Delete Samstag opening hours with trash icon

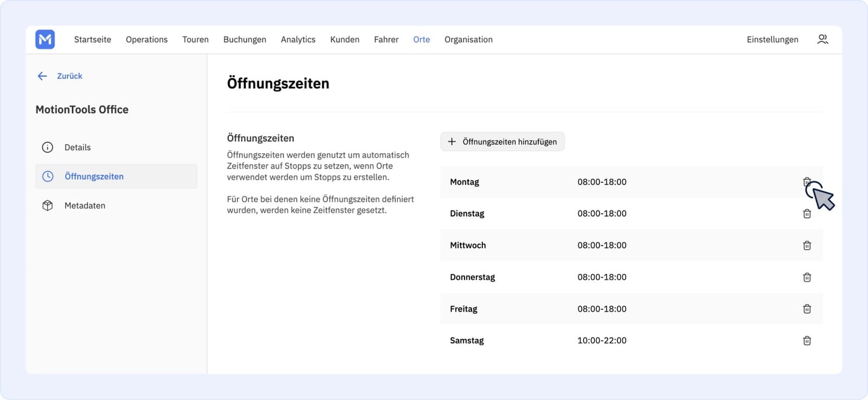[x=807, y=341]
